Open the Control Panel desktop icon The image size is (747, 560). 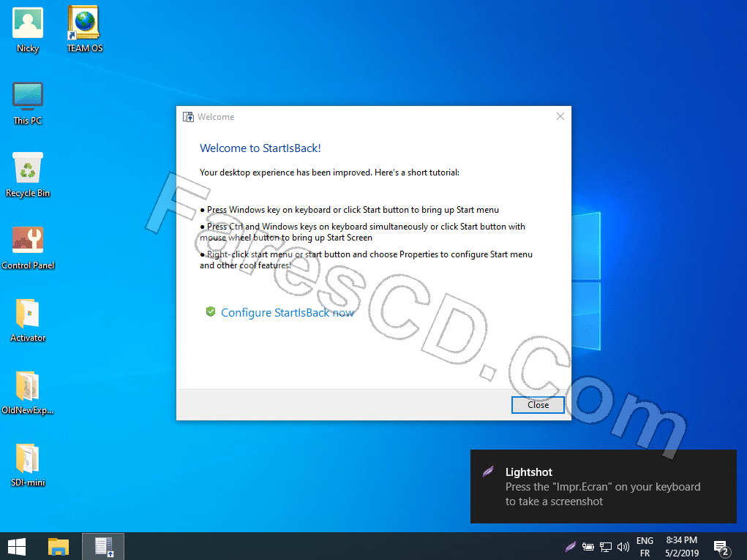28,248
